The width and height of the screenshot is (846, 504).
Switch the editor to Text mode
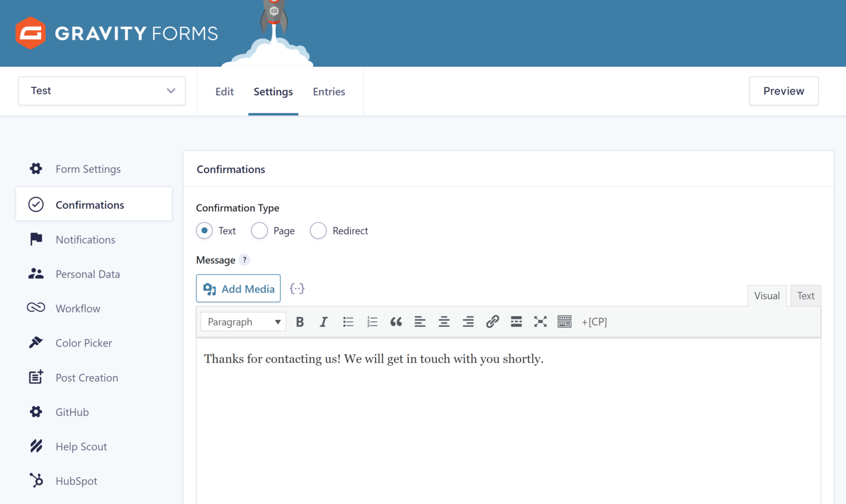click(x=805, y=295)
